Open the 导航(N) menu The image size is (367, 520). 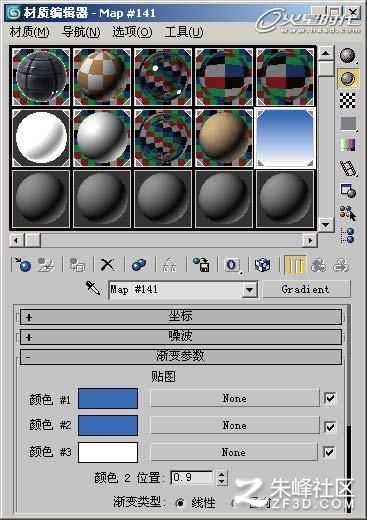point(81,32)
